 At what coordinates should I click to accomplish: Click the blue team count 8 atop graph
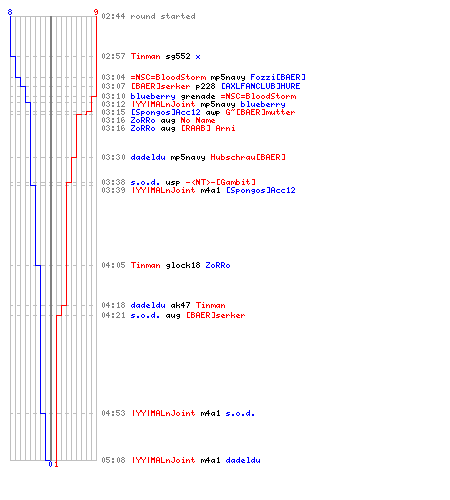coord(10,12)
